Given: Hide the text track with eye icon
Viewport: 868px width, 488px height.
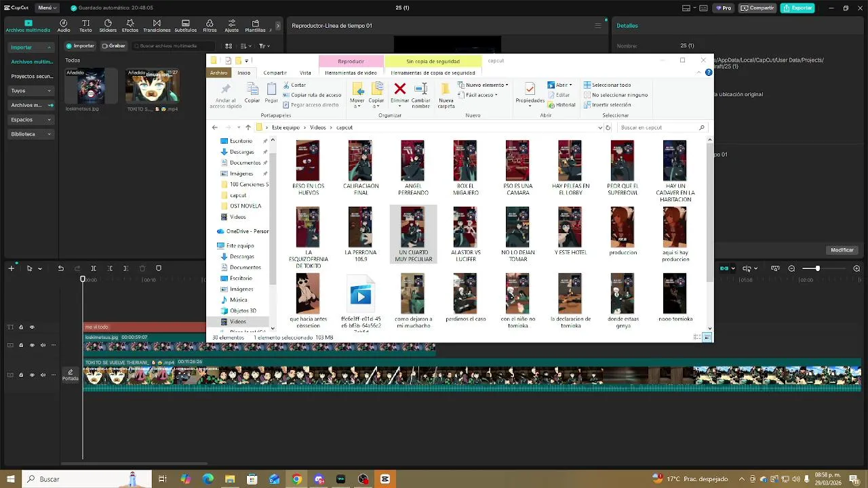Looking at the screenshot, I should coord(32,327).
